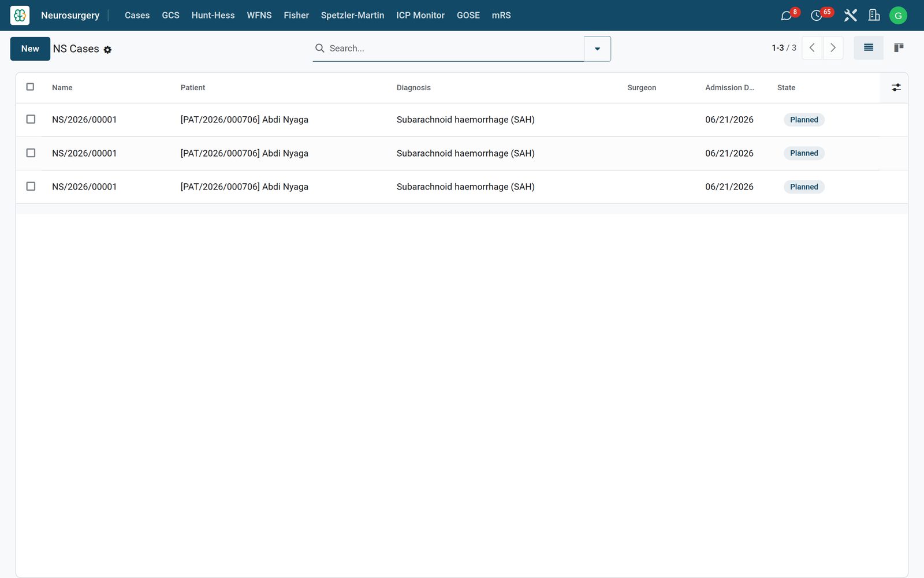Open the GCS menu
Viewport: 924px width, 578px height.
coord(170,16)
